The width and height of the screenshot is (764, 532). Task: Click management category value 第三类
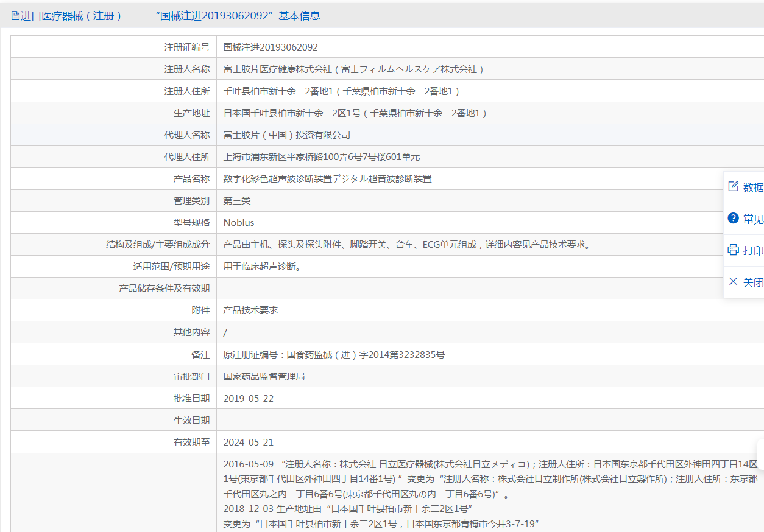click(237, 201)
